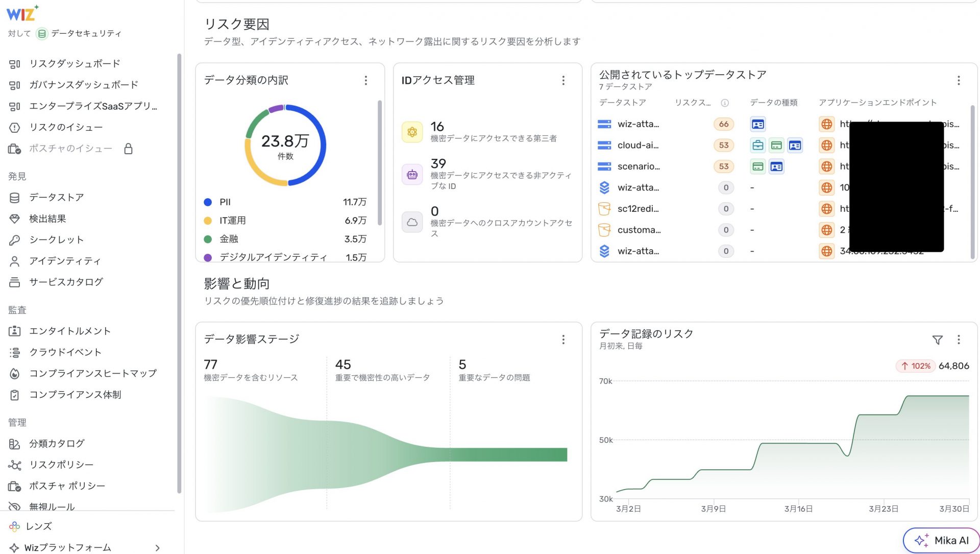Click the inactive ID robot icon
The width and height of the screenshot is (980, 554).
[x=412, y=175]
